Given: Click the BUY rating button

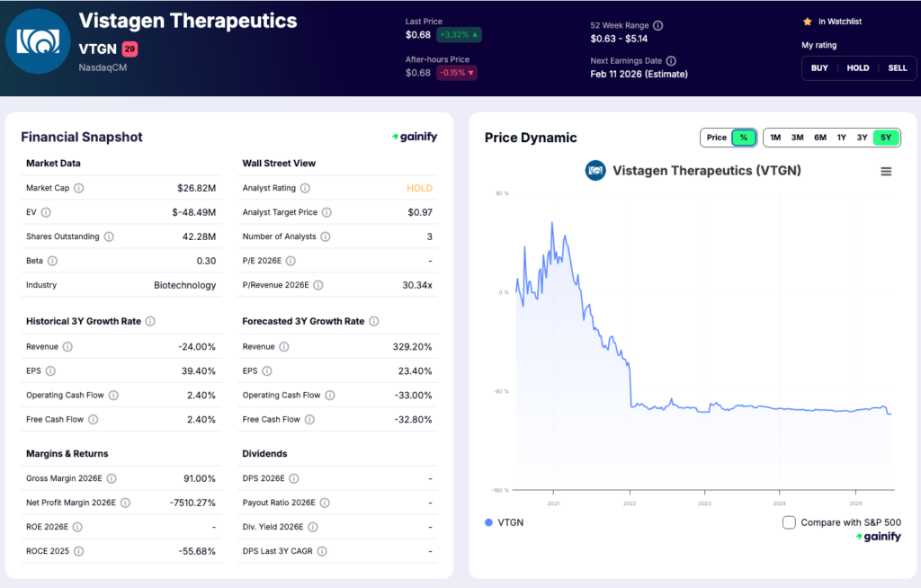Looking at the screenshot, I should (818, 67).
